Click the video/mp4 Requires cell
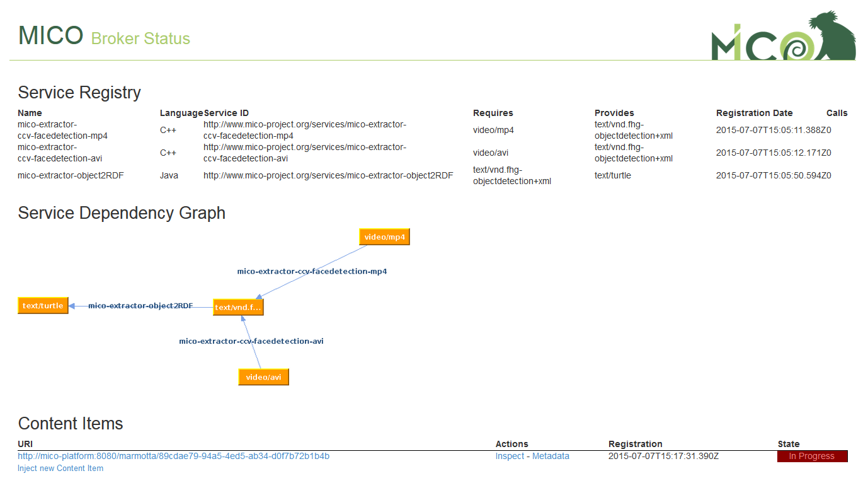 pos(493,130)
